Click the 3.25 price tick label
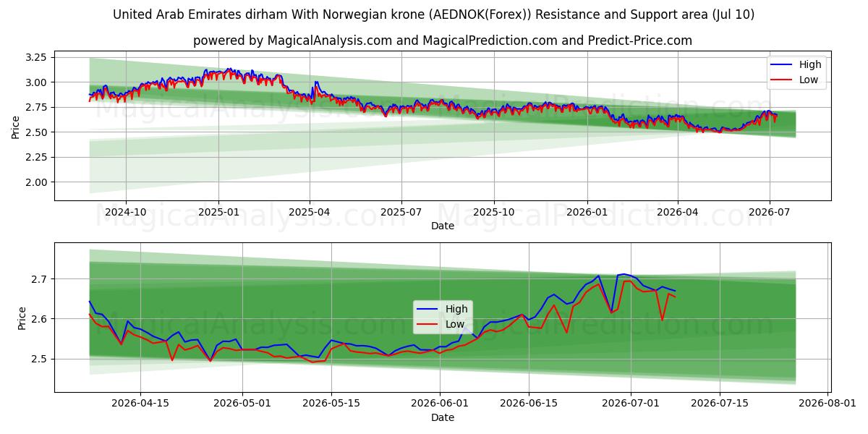This screenshot has width=868, height=434. 36,56
